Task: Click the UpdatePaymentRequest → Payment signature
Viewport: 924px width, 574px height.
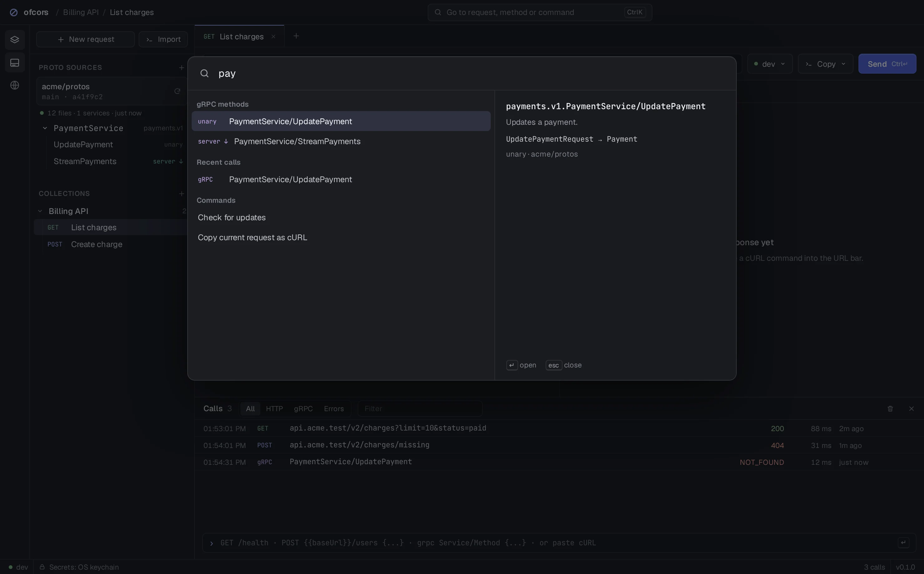Action: [572, 139]
